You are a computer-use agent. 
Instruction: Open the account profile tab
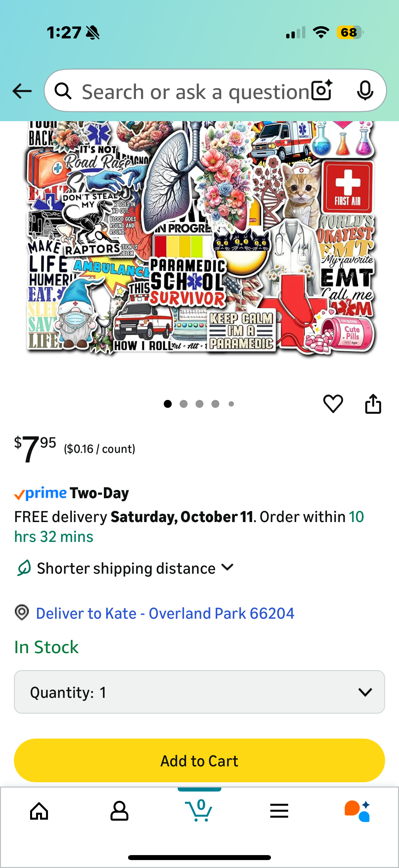click(119, 811)
